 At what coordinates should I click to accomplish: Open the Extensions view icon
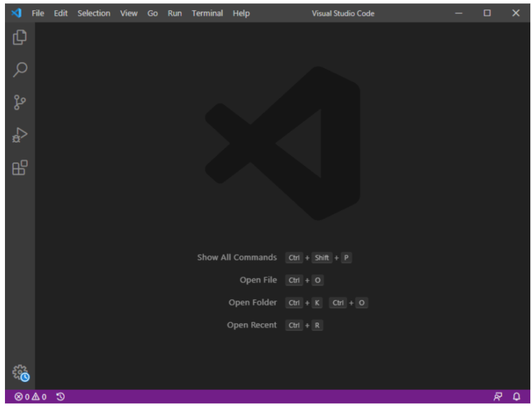tap(20, 167)
